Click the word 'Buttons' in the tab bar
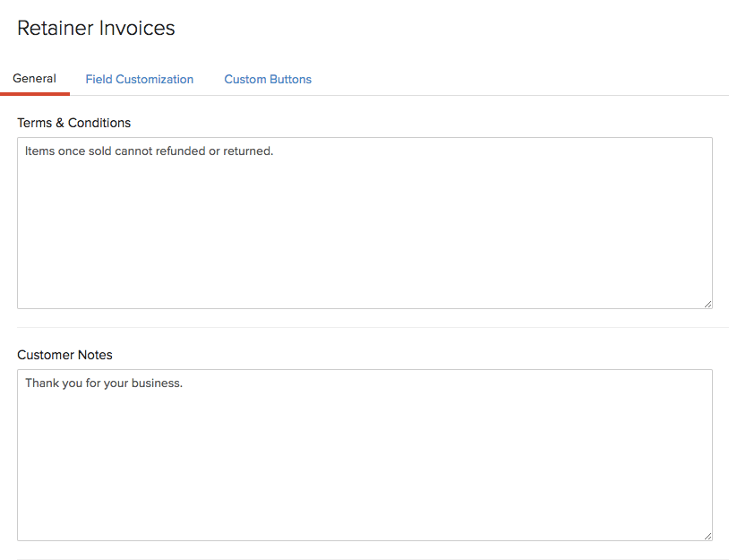 290,79
